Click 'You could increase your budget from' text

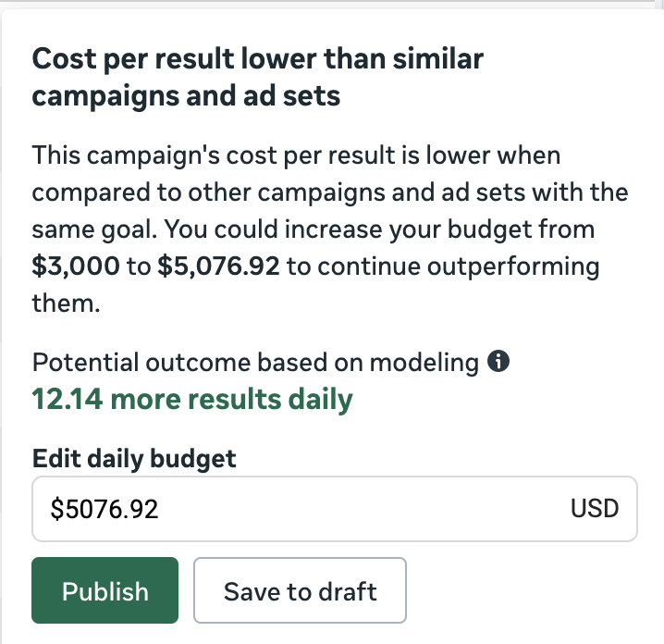click(379, 229)
